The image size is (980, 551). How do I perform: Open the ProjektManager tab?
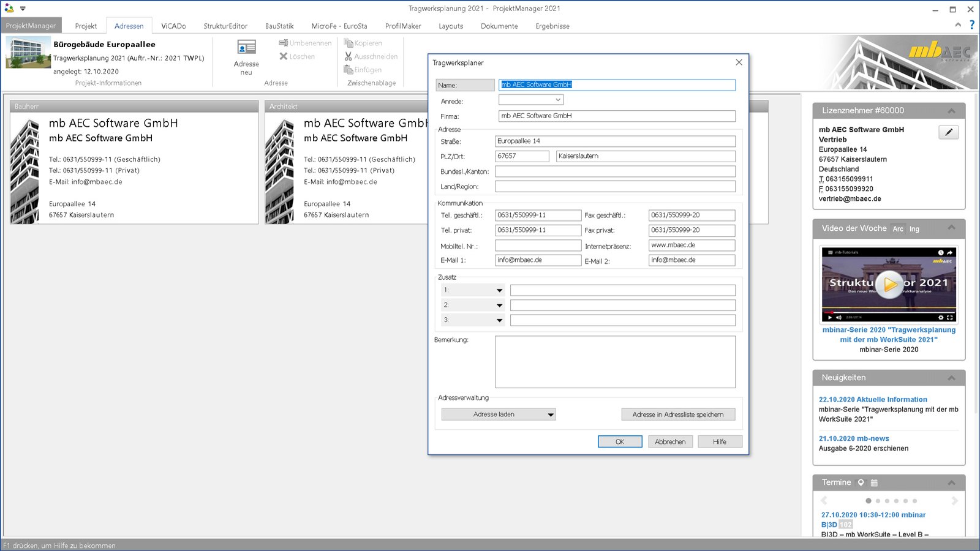(x=31, y=26)
